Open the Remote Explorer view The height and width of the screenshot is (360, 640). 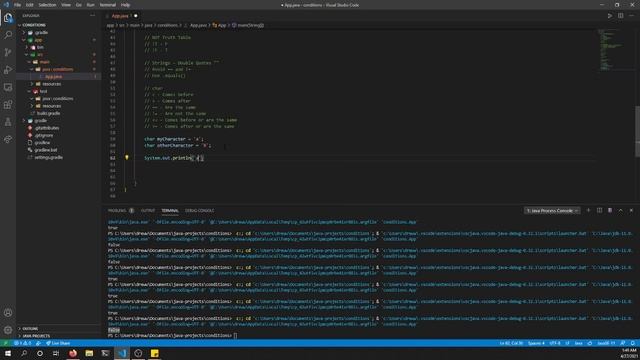click(8, 87)
